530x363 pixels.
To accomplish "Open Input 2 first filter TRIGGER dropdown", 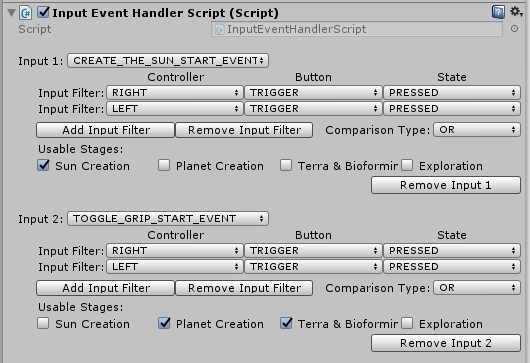I will tap(313, 250).
